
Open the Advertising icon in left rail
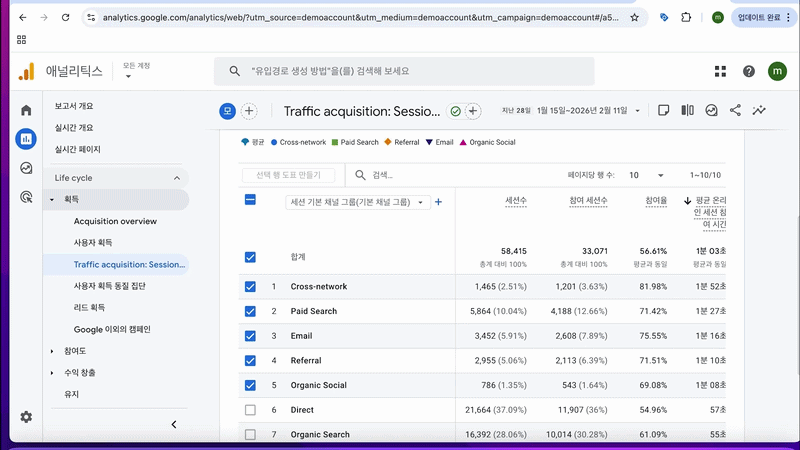[x=26, y=197]
